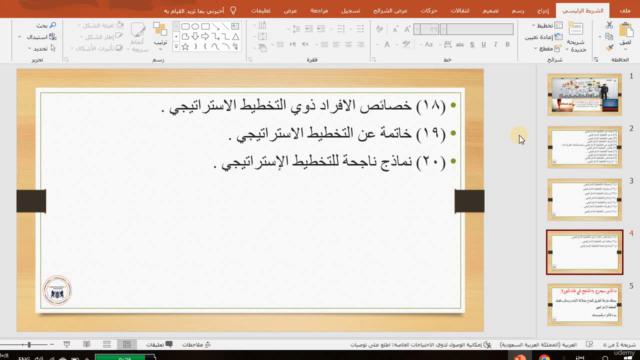Click the Tell Me lightbulb search box
640x360 pixels.
(x=200, y=11)
